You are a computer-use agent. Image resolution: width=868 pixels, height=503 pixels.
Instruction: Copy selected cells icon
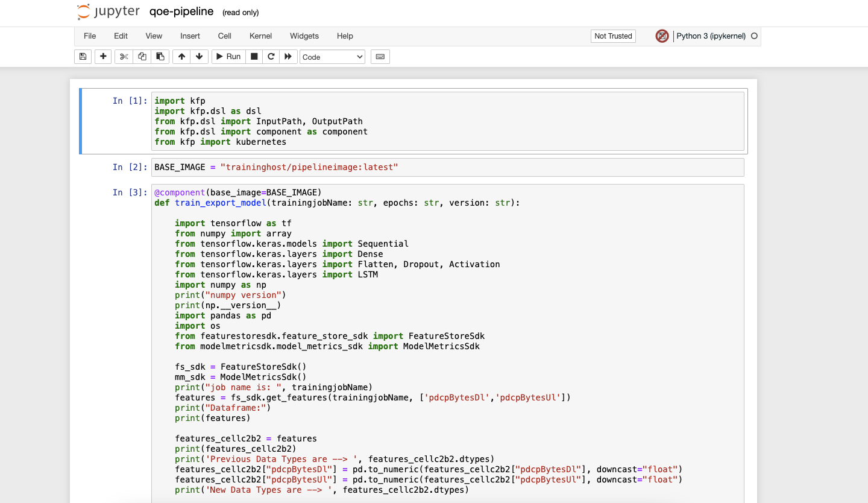(142, 57)
